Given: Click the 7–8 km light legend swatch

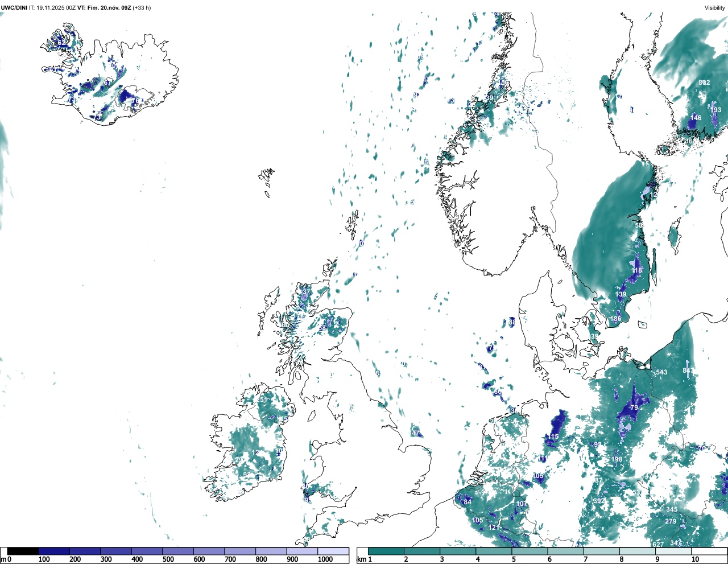Looking at the screenshot, I should point(602,551).
